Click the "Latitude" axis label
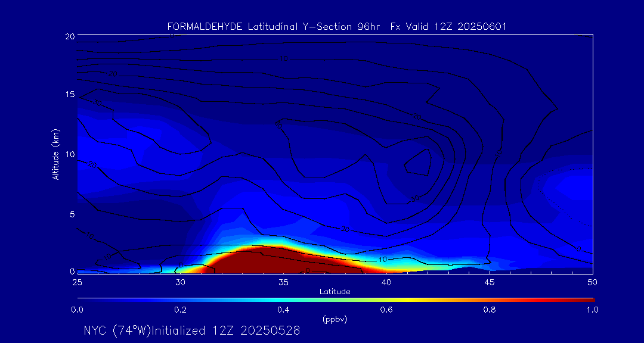Viewport: 644px width, 343px height. click(x=335, y=292)
